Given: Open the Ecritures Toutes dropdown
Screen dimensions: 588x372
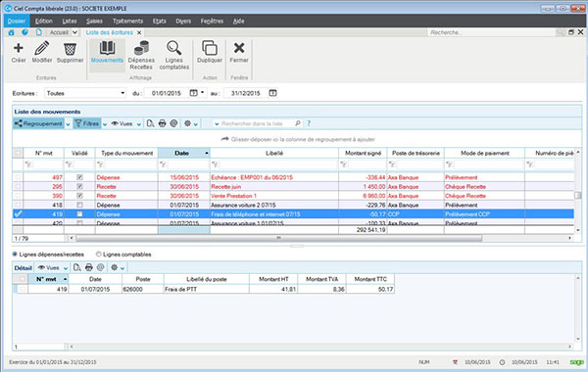Looking at the screenshot, I should coord(85,93).
